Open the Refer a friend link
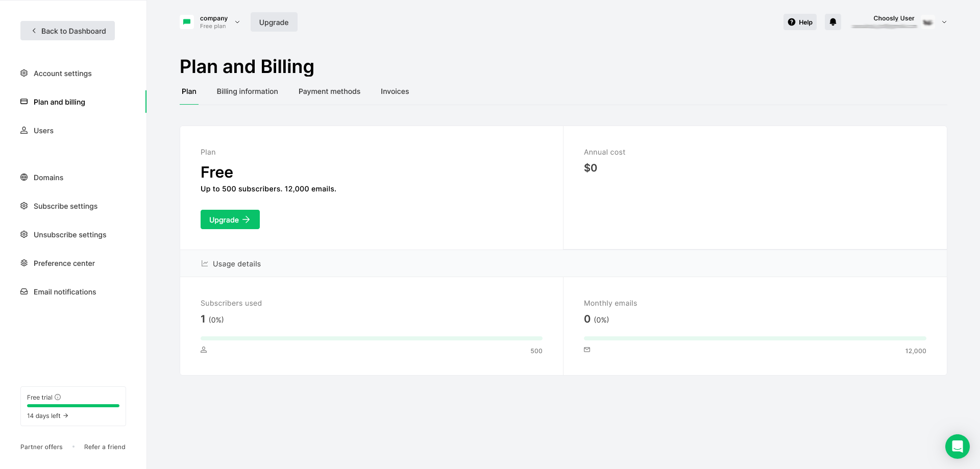 coord(105,447)
